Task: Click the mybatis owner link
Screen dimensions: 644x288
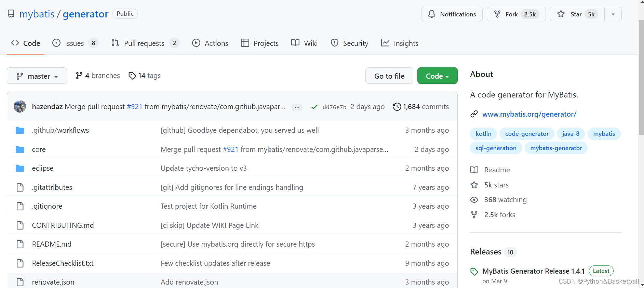Action: (37, 14)
